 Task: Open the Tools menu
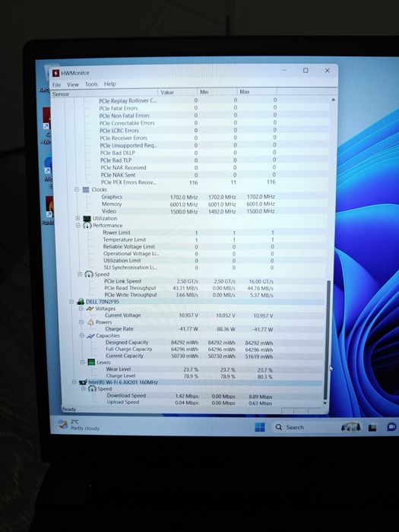tap(91, 84)
